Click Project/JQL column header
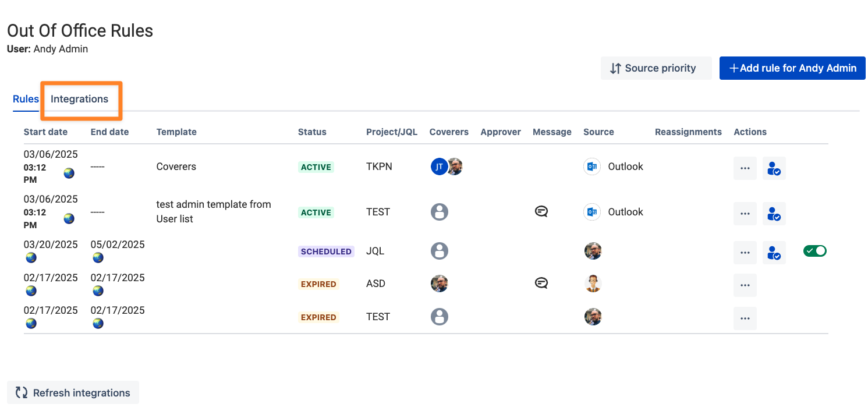Image resolution: width=868 pixels, height=418 pixels. (392, 132)
